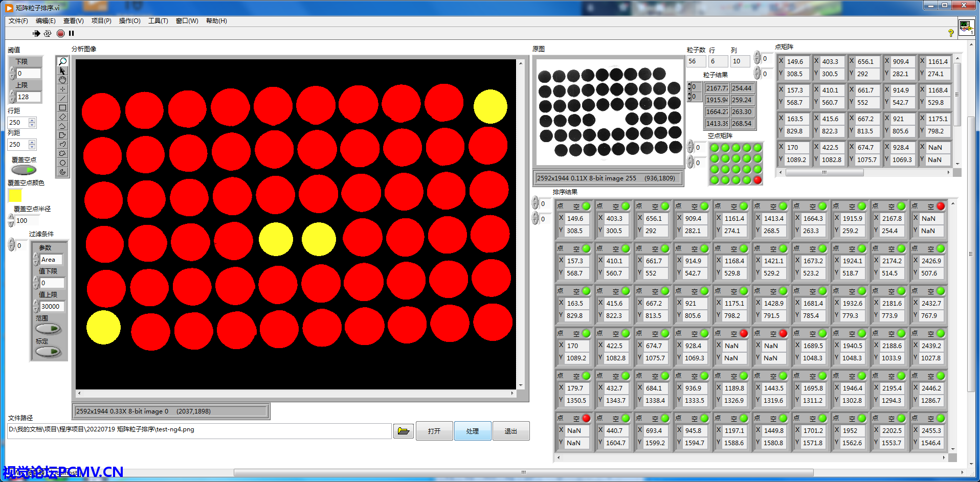This screenshot has height=482, width=980.
Task: Click the red Abort Execution button
Action: [60, 33]
